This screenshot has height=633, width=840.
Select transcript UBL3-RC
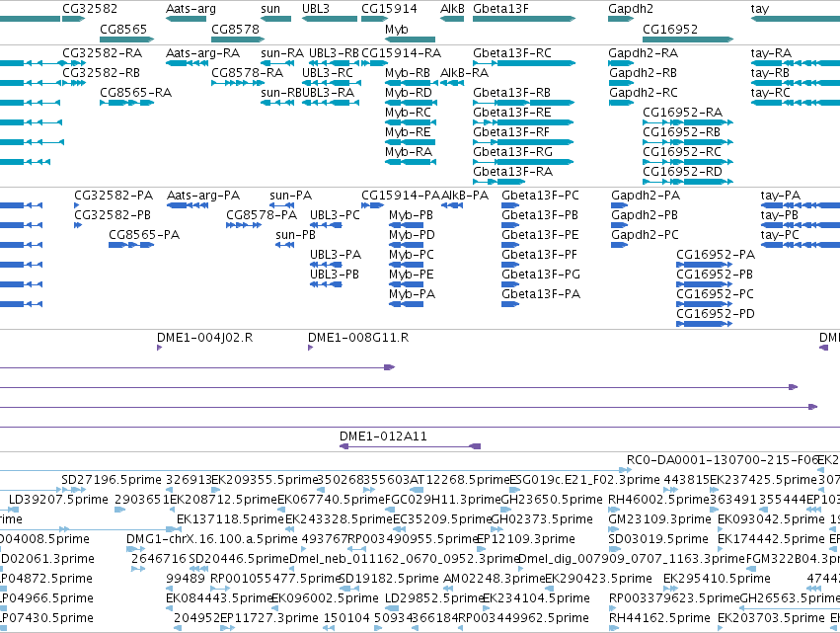[332, 83]
